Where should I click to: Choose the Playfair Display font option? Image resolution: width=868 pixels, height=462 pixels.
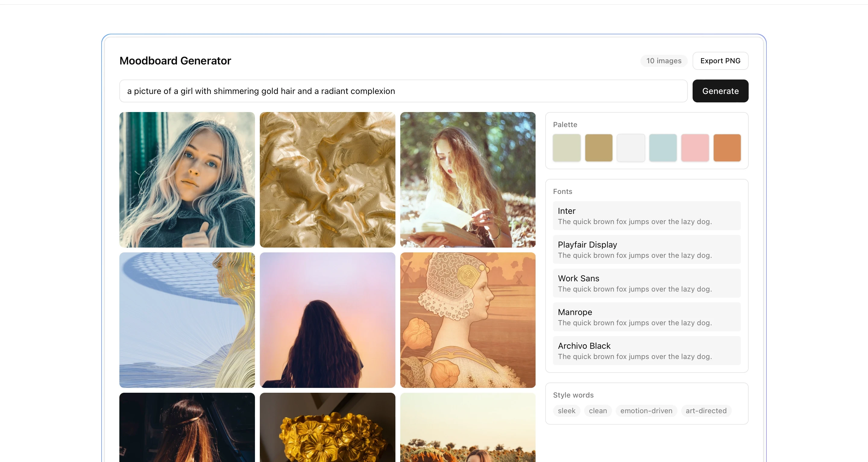[x=646, y=249]
